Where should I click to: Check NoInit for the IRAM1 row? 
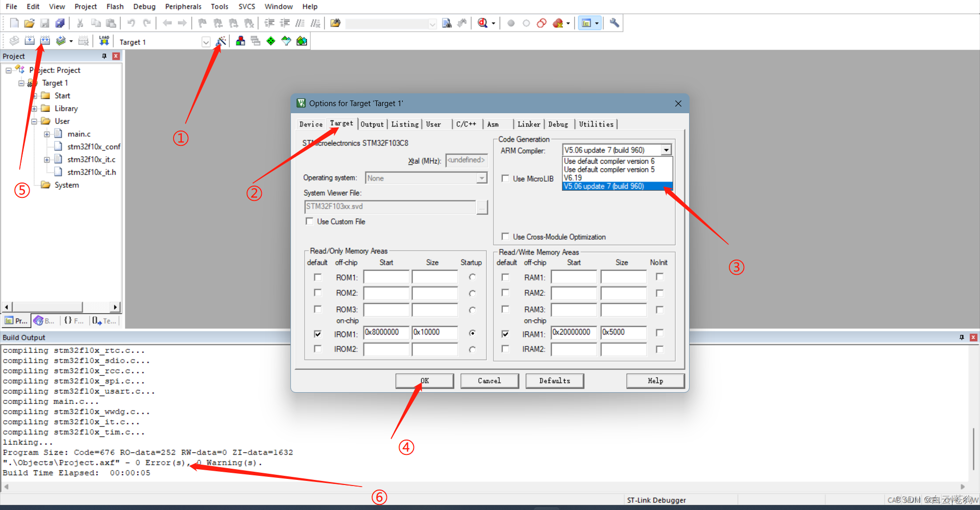click(659, 333)
